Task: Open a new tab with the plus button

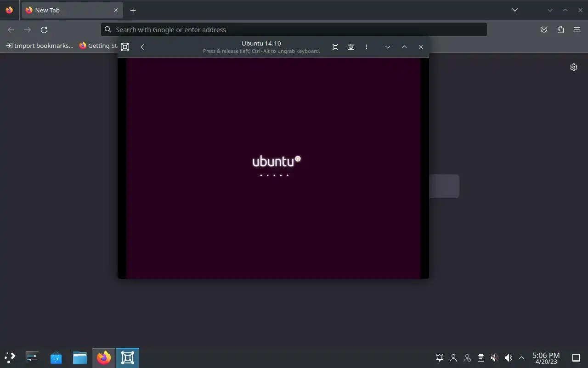Action: click(133, 10)
